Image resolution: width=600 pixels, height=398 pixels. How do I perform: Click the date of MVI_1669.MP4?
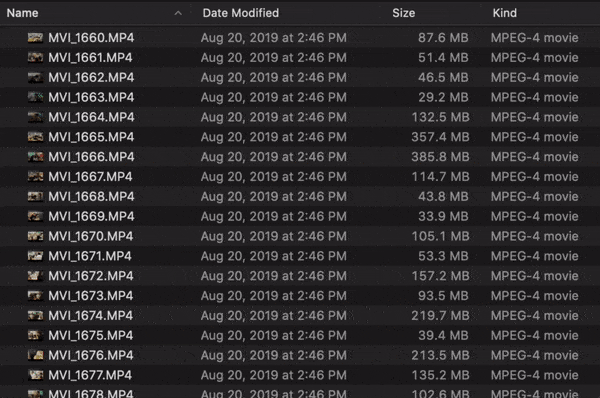(x=274, y=217)
